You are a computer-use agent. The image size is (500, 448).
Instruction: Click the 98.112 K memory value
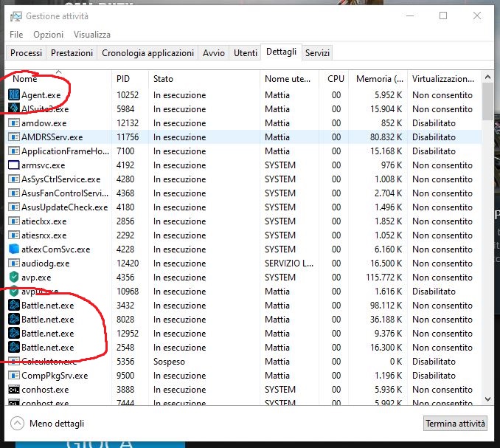(x=386, y=306)
